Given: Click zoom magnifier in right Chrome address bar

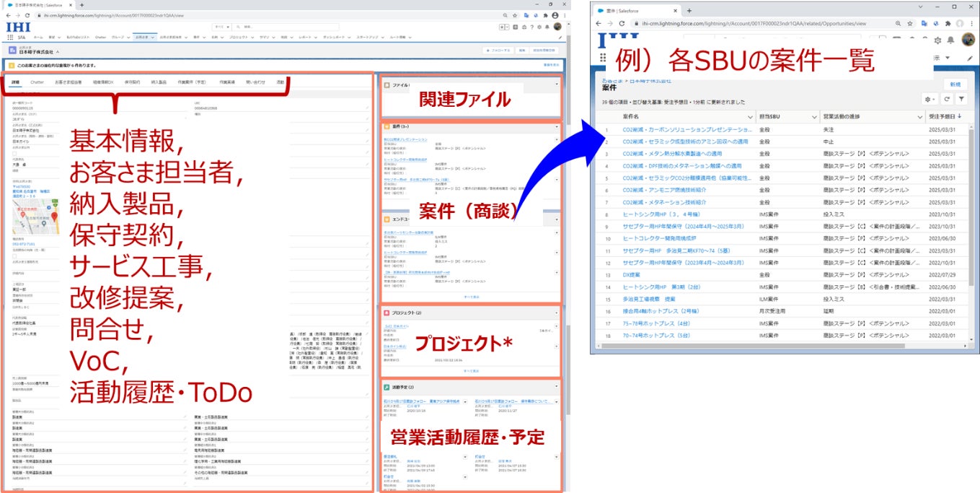Looking at the screenshot, I should [x=899, y=23].
